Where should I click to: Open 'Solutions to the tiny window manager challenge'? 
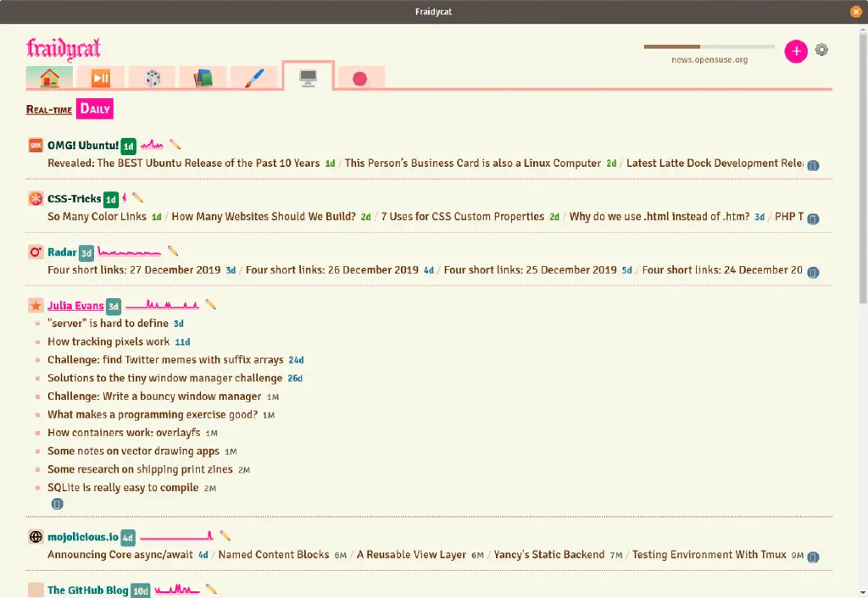pyautogui.click(x=165, y=378)
